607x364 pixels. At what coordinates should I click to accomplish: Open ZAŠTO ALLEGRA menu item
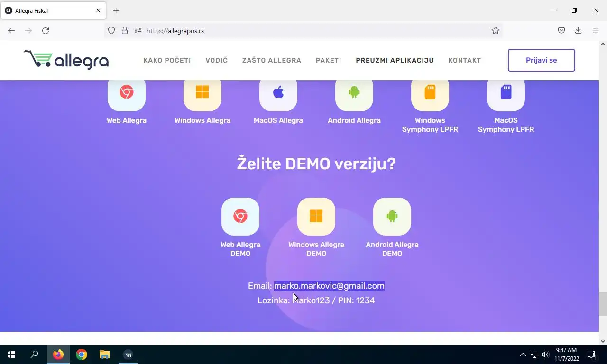(272, 60)
